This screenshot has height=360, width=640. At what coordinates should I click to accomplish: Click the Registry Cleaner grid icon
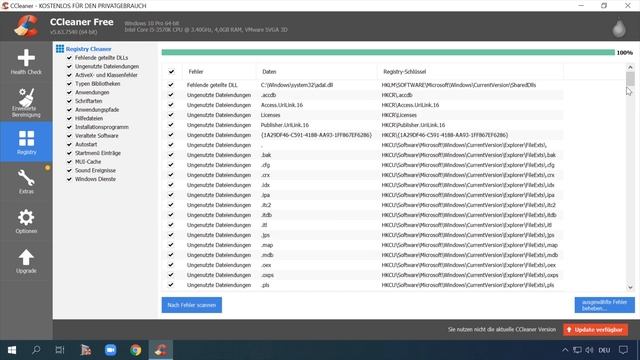point(60,49)
